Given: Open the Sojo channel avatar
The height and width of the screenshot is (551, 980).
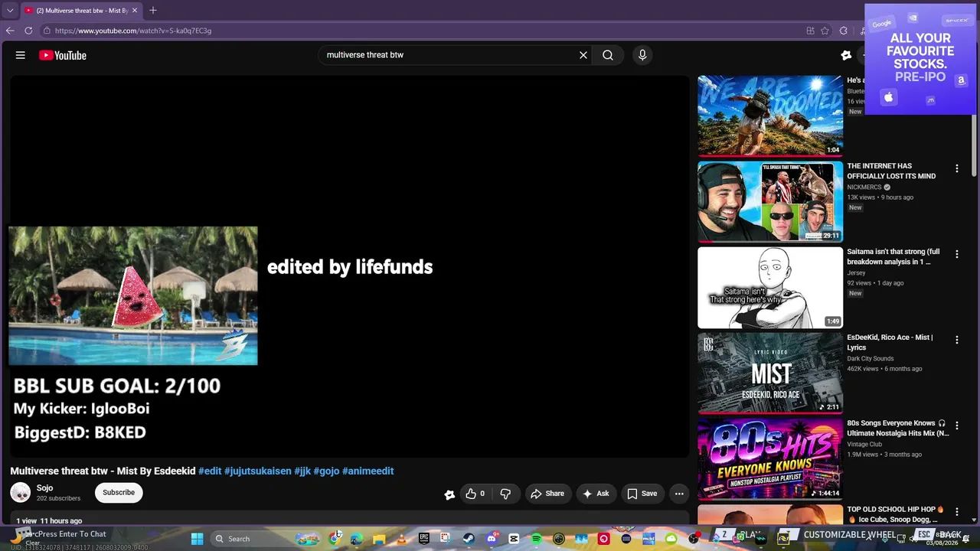Looking at the screenshot, I should (21, 493).
